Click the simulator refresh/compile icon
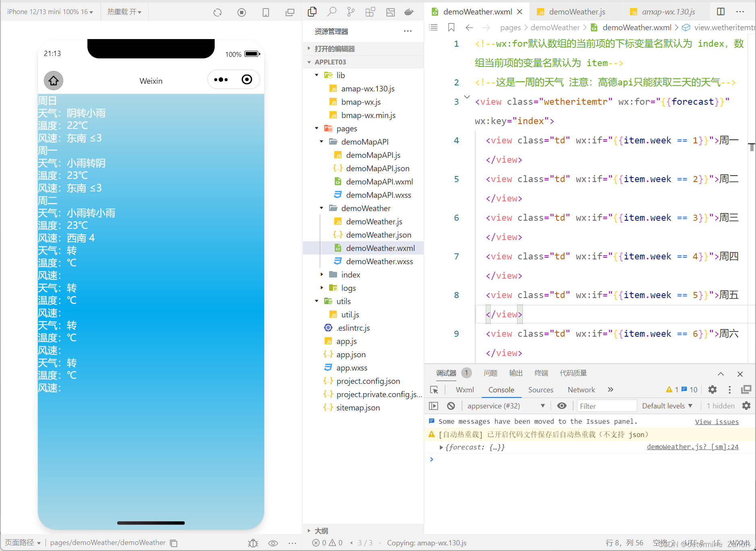Viewport: 756px width, 551px height. (217, 12)
